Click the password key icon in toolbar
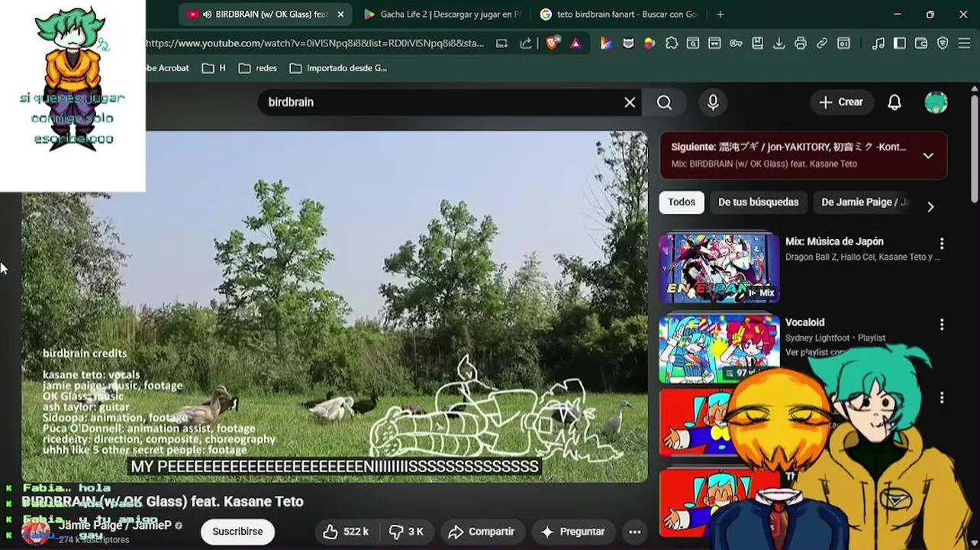The height and width of the screenshot is (550, 980). [x=736, y=44]
